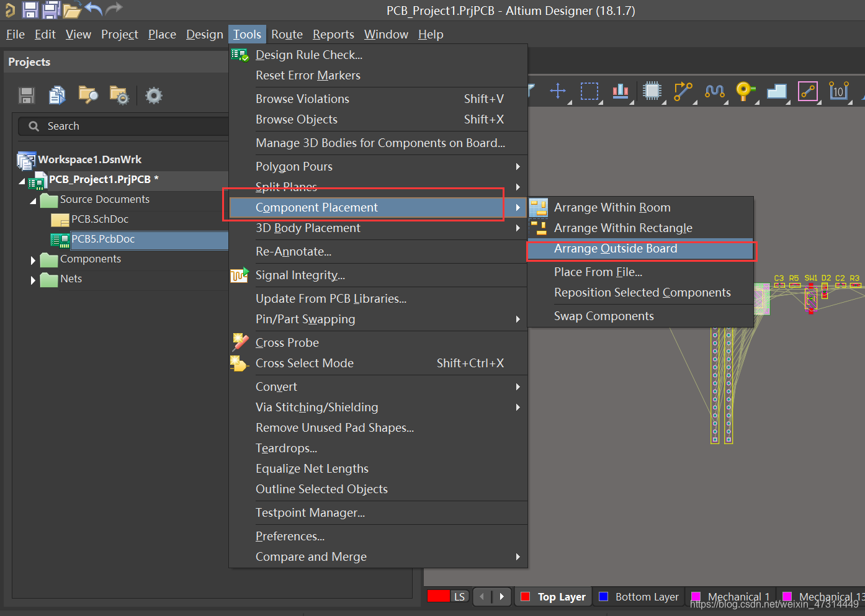Click the red current layer color swatch

click(439, 596)
